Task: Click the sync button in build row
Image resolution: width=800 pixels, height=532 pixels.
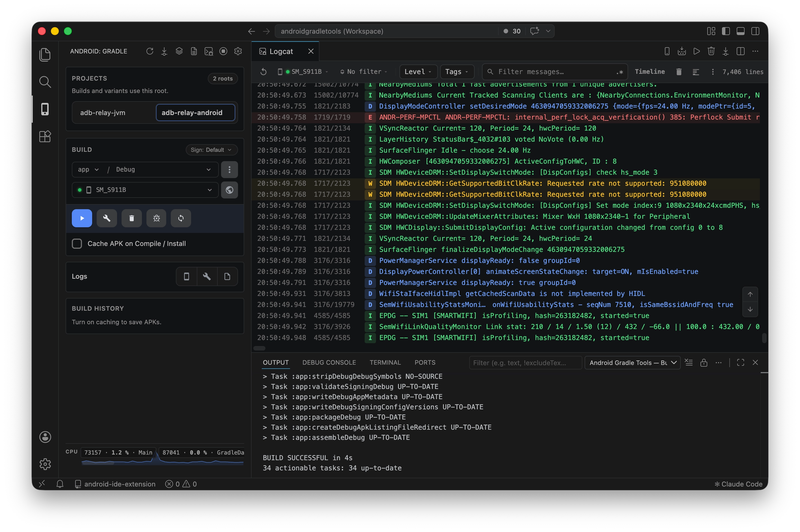Action: point(181,218)
